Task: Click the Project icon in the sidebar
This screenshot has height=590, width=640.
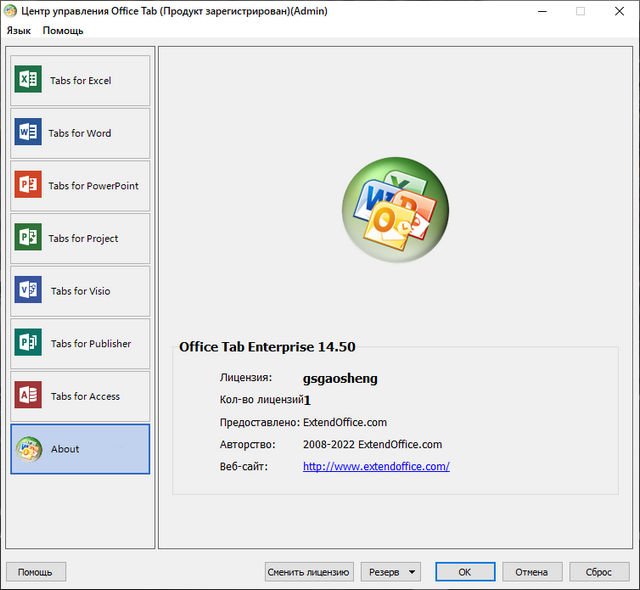Action: click(x=28, y=238)
